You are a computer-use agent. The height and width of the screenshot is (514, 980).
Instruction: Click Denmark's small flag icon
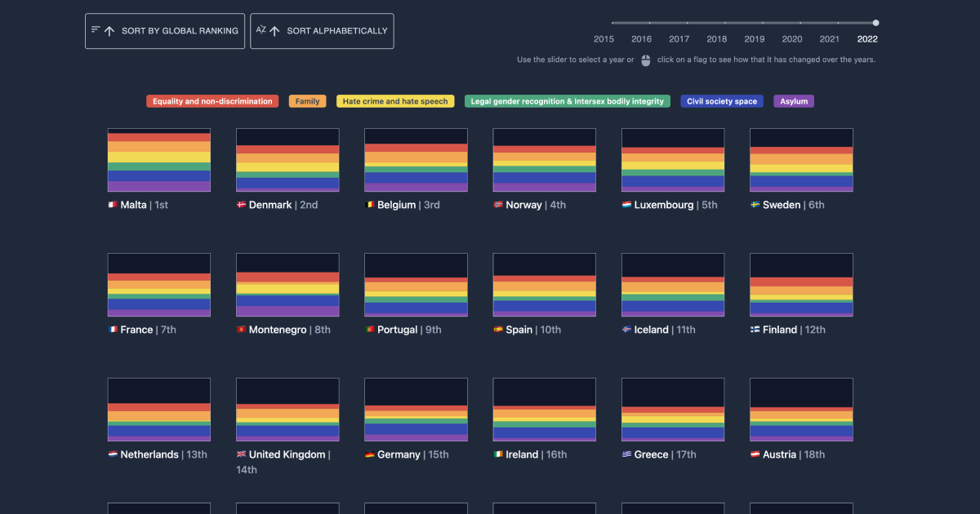241,205
